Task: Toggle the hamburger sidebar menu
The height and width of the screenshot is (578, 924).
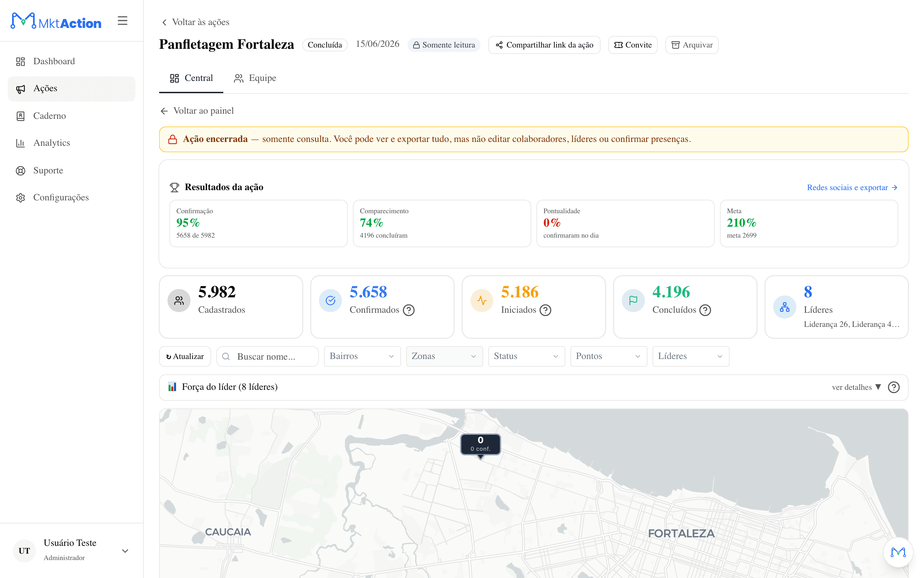Action: [x=122, y=21]
